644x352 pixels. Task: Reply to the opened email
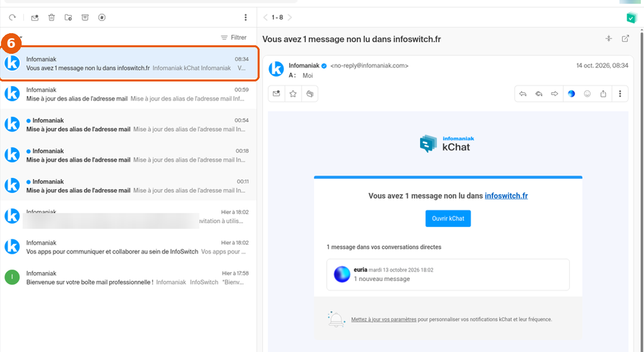tap(523, 94)
